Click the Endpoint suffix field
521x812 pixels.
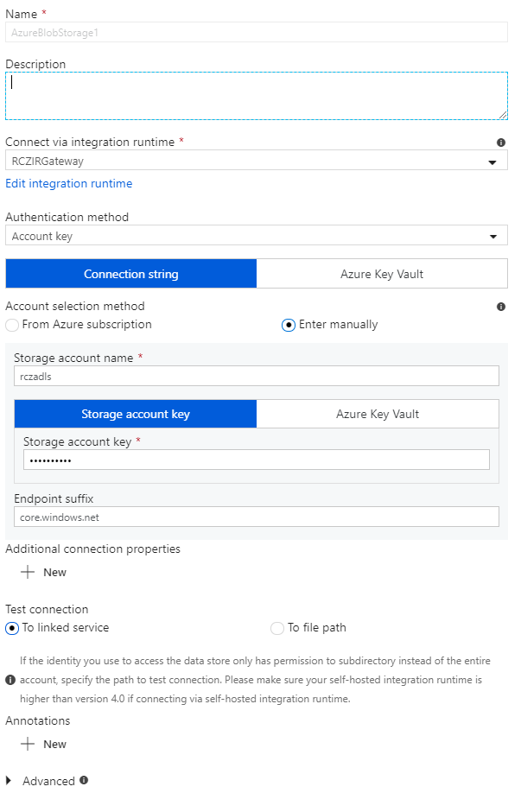click(257, 517)
